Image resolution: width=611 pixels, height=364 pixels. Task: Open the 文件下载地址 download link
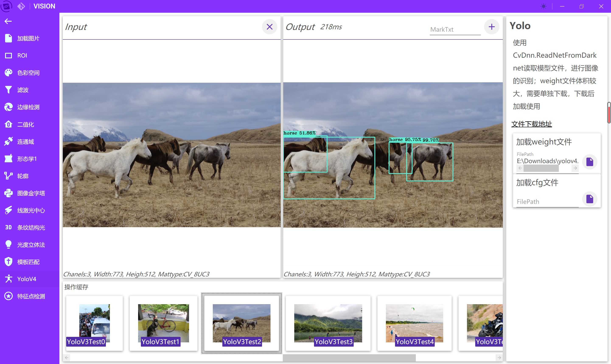[531, 124]
